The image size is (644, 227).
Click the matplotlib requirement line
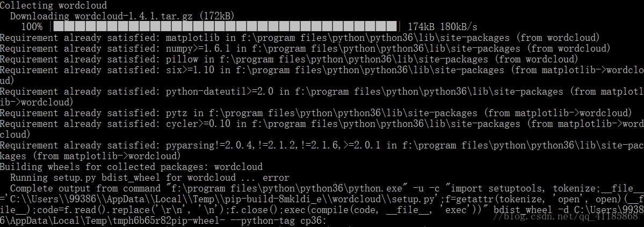(x=300, y=38)
